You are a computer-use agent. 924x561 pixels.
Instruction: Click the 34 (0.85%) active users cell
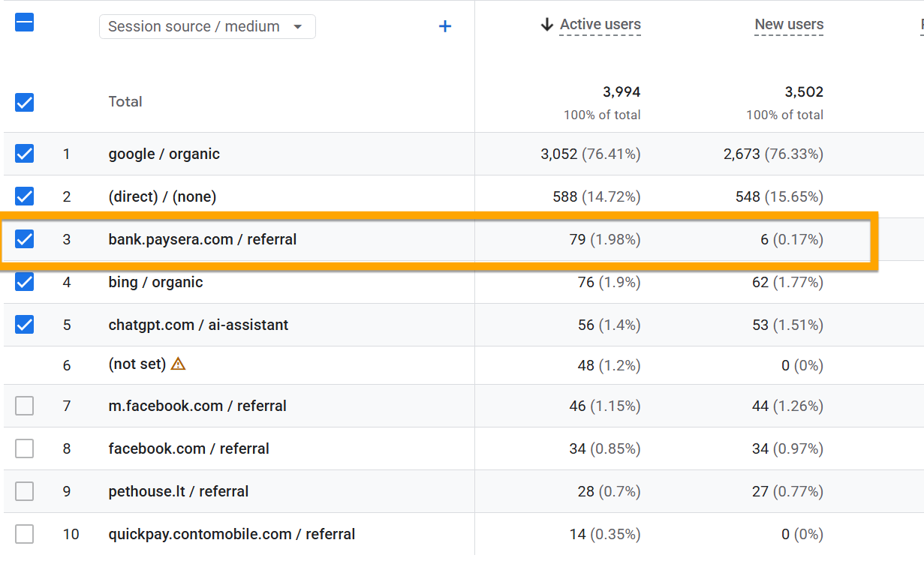(x=605, y=448)
